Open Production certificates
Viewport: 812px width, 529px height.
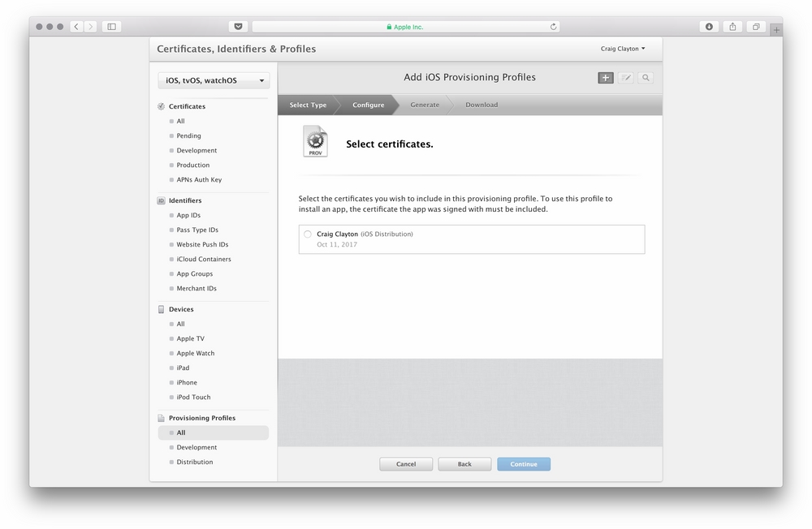pyautogui.click(x=193, y=165)
